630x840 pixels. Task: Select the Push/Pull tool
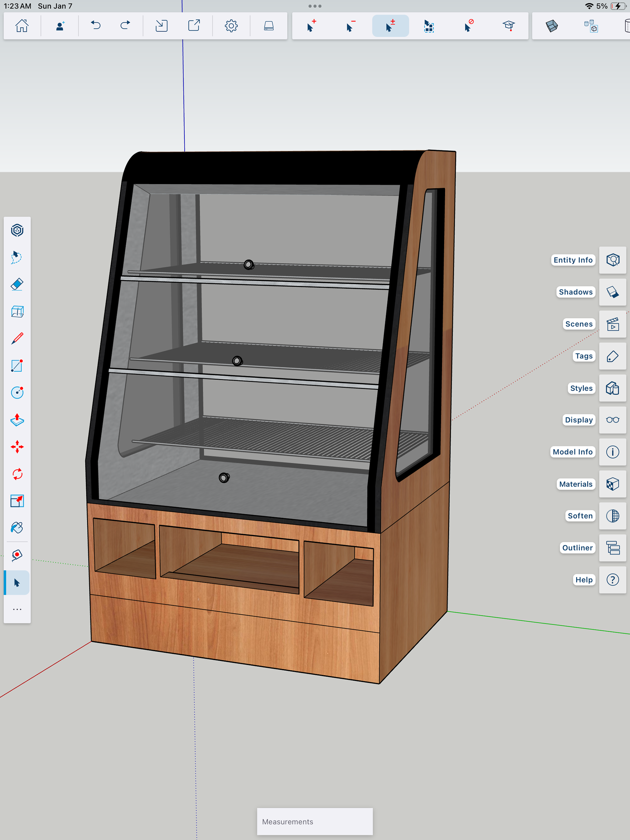click(x=17, y=420)
